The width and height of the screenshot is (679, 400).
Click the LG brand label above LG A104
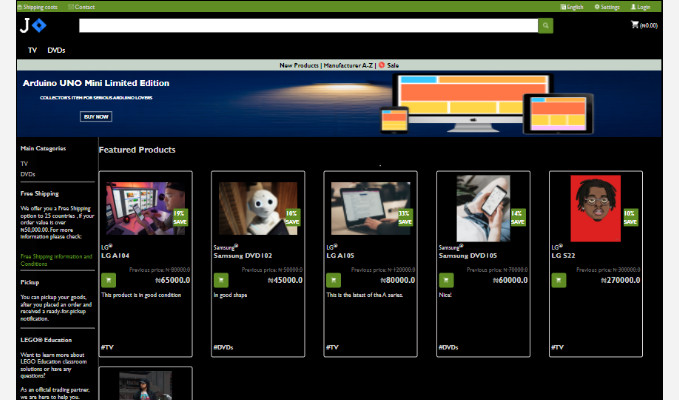(x=106, y=247)
